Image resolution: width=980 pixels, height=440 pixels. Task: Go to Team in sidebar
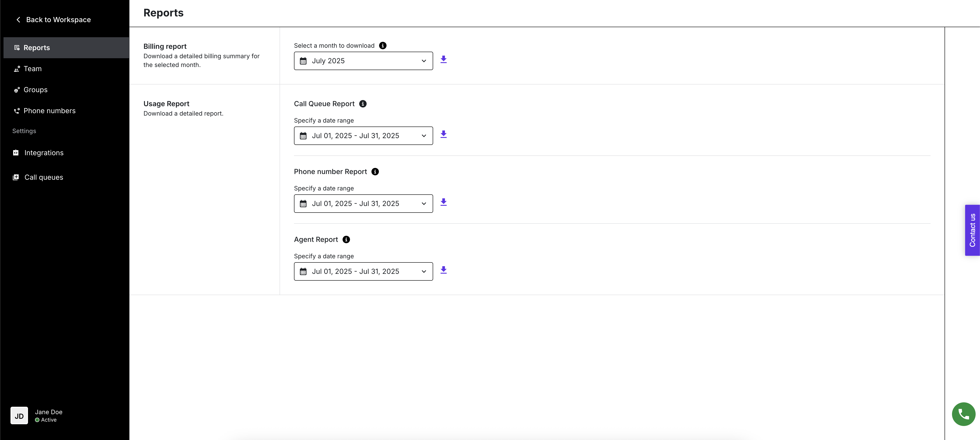(x=33, y=69)
